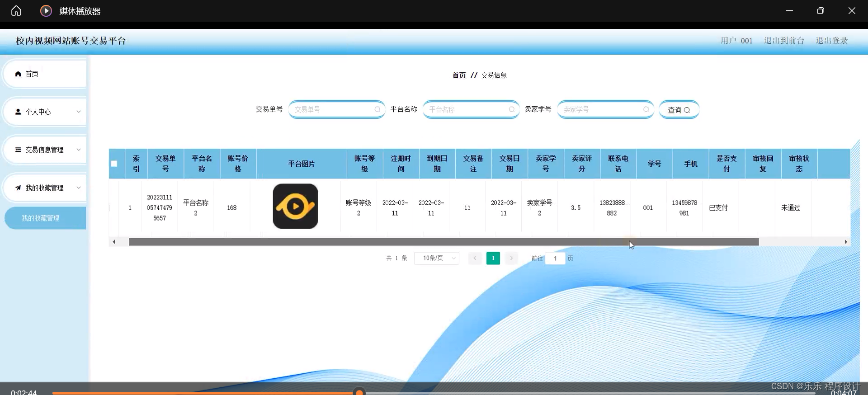
Task: Click the seller rating 3.5 cell
Action: [x=576, y=208]
